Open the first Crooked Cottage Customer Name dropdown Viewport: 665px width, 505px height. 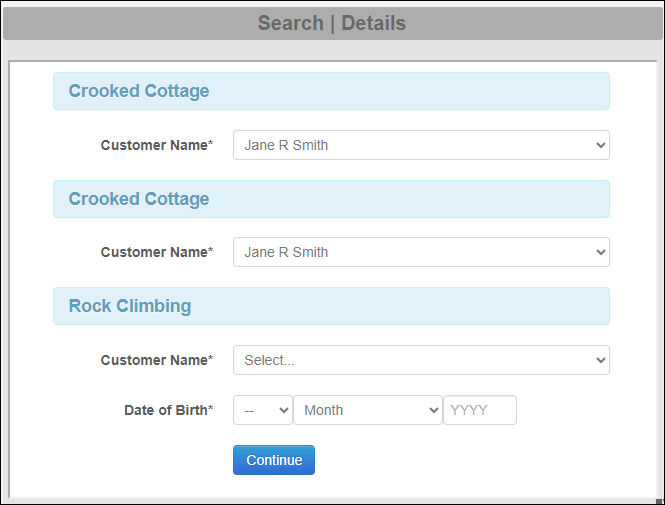click(x=421, y=145)
